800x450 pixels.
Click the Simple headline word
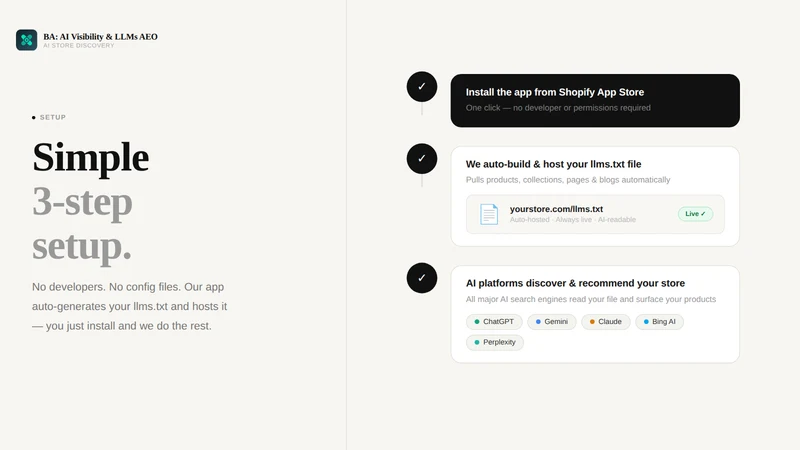click(90, 157)
